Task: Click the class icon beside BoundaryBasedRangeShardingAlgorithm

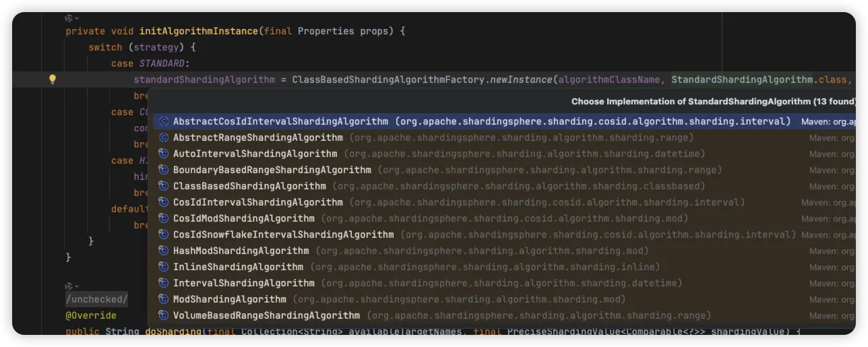Action: [163, 170]
